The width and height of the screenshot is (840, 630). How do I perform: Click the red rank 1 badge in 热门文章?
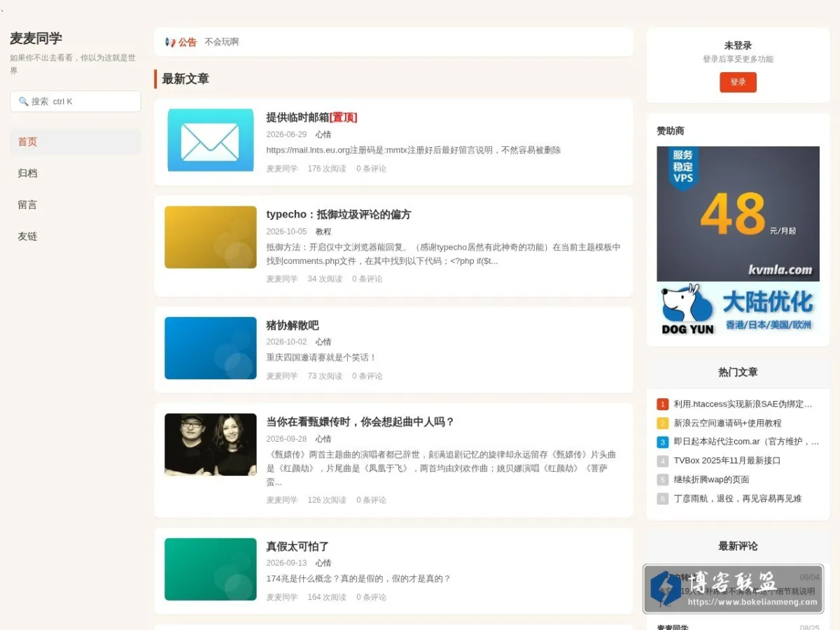[x=662, y=404]
